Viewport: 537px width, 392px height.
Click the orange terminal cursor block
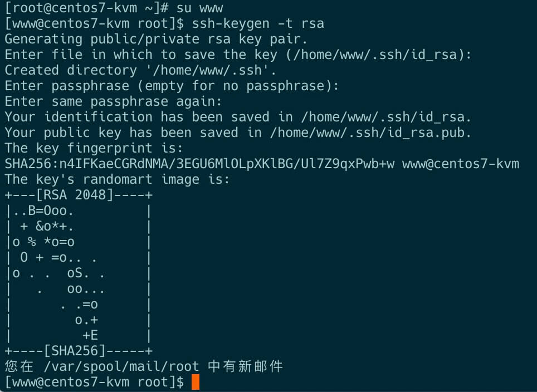[195, 382]
